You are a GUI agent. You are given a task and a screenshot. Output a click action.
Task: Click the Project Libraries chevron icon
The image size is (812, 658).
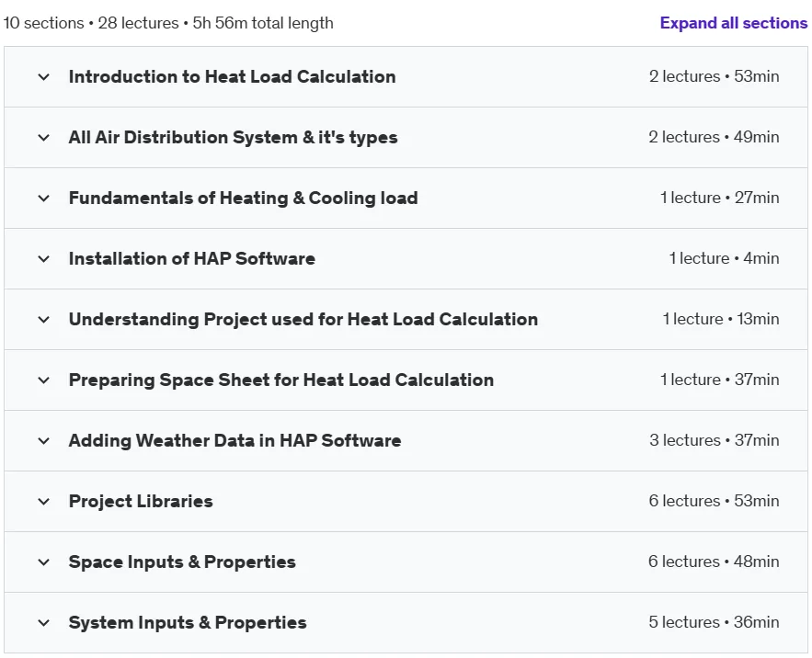pos(44,501)
